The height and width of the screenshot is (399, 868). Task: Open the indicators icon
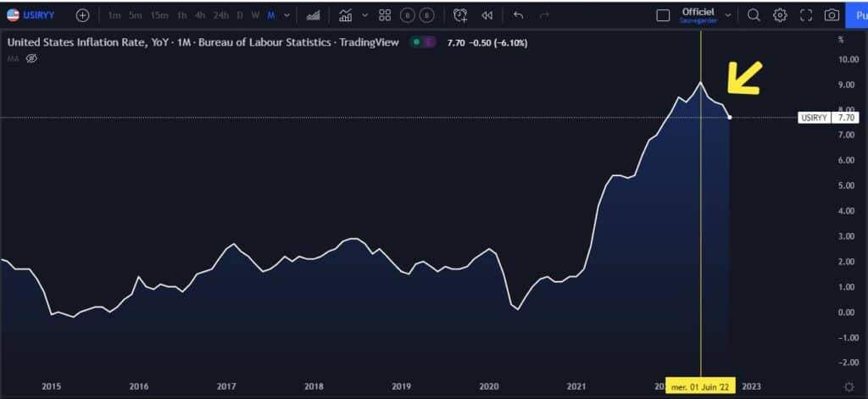pos(345,15)
